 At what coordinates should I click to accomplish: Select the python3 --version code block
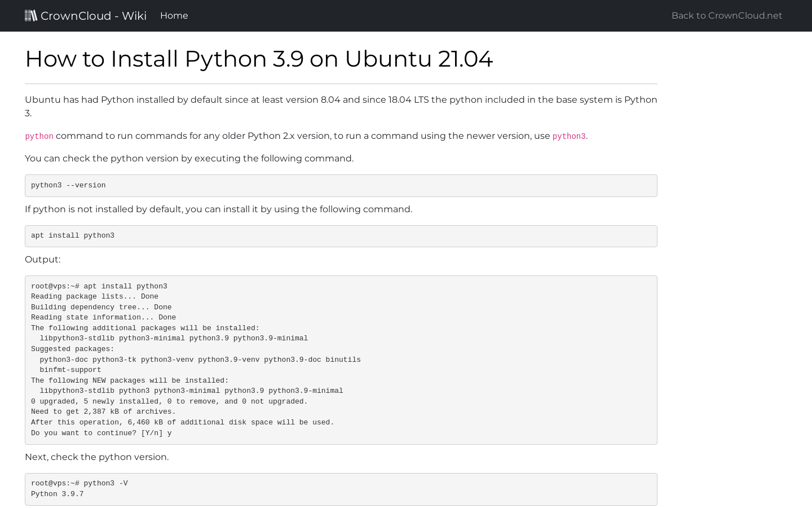coord(341,185)
